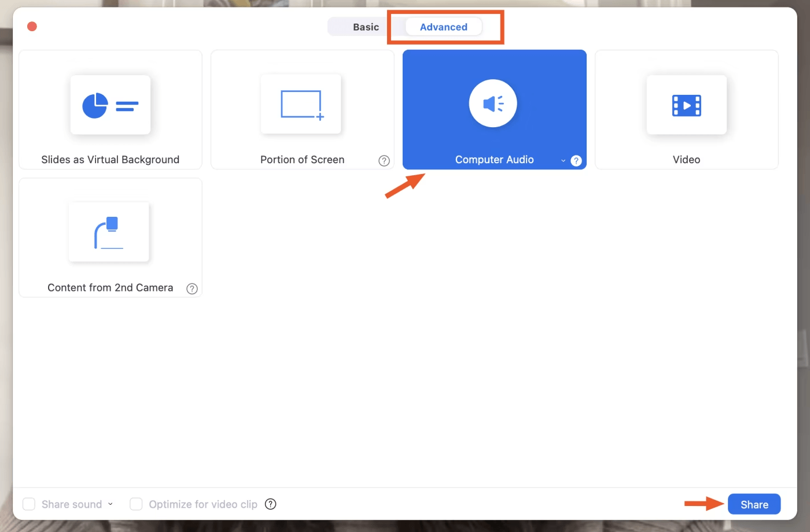This screenshot has width=810, height=532.
Task: Select the Slides as Virtual Background tile
Action: click(x=110, y=110)
